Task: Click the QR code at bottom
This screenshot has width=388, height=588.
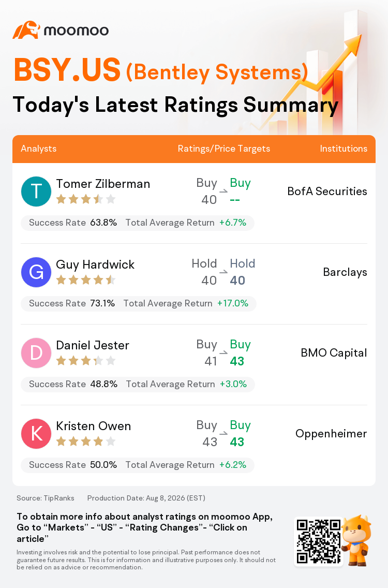Action: click(319, 541)
